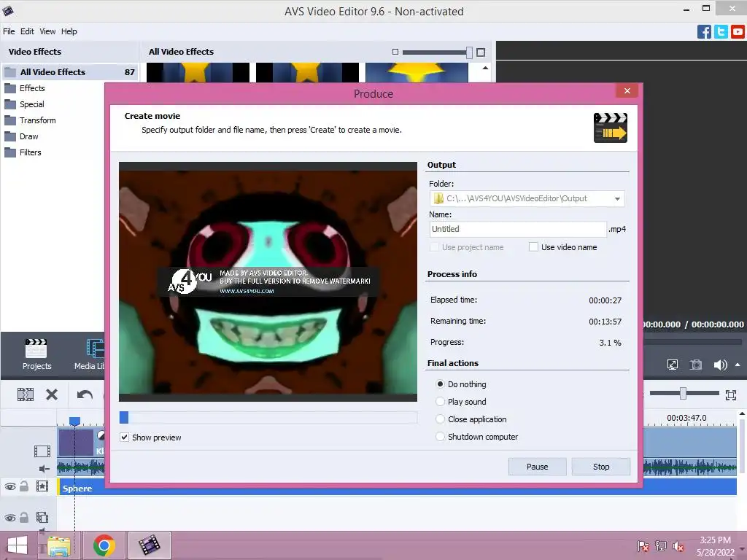Click the production progress bar
This screenshot has width=747, height=560.
pyautogui.click(x=268, y=417)
